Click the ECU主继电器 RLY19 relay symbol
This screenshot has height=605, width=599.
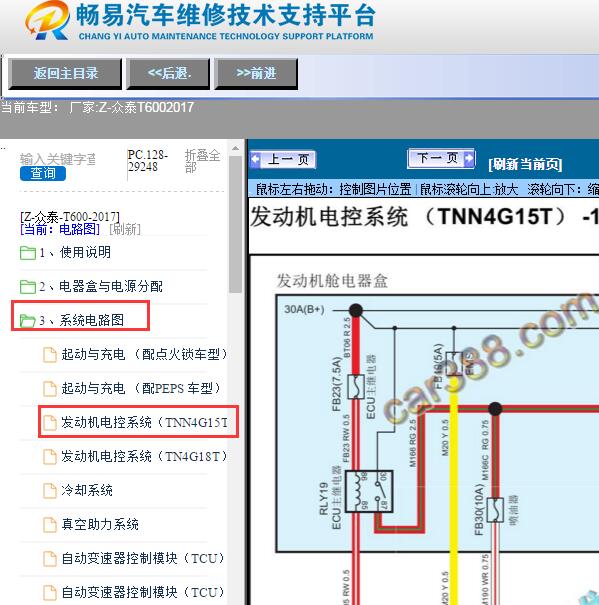pos(369,491)
